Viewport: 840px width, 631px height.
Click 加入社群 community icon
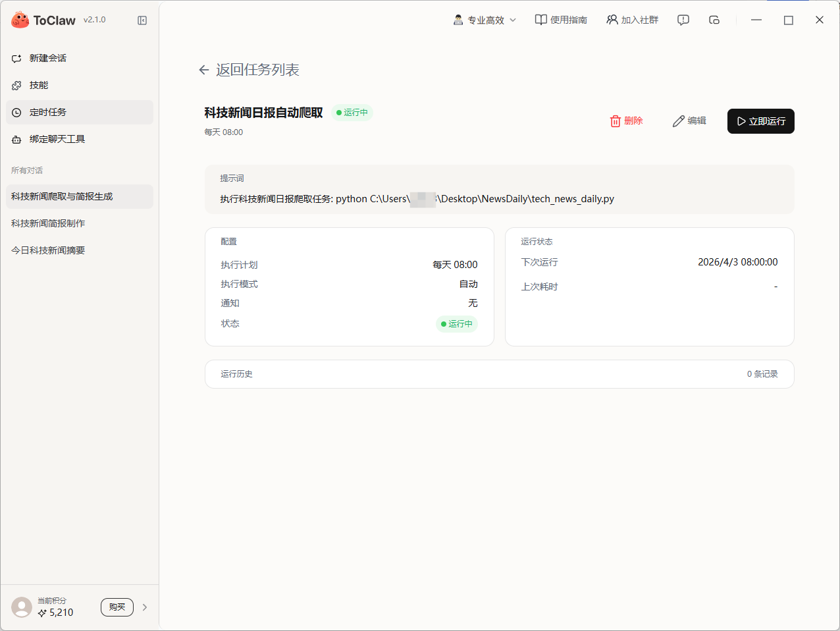(632, 20)
